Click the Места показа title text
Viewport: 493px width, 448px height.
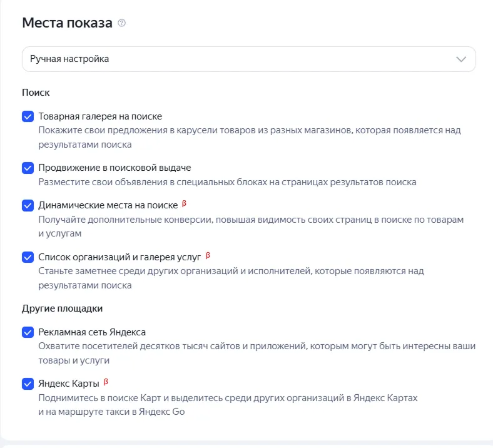click(67, 23)
